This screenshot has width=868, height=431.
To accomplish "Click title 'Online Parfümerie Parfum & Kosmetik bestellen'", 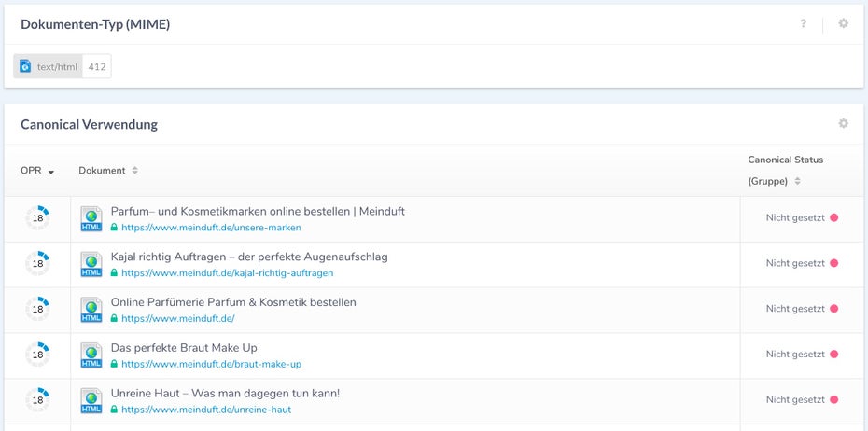I will tap(233, 302).
